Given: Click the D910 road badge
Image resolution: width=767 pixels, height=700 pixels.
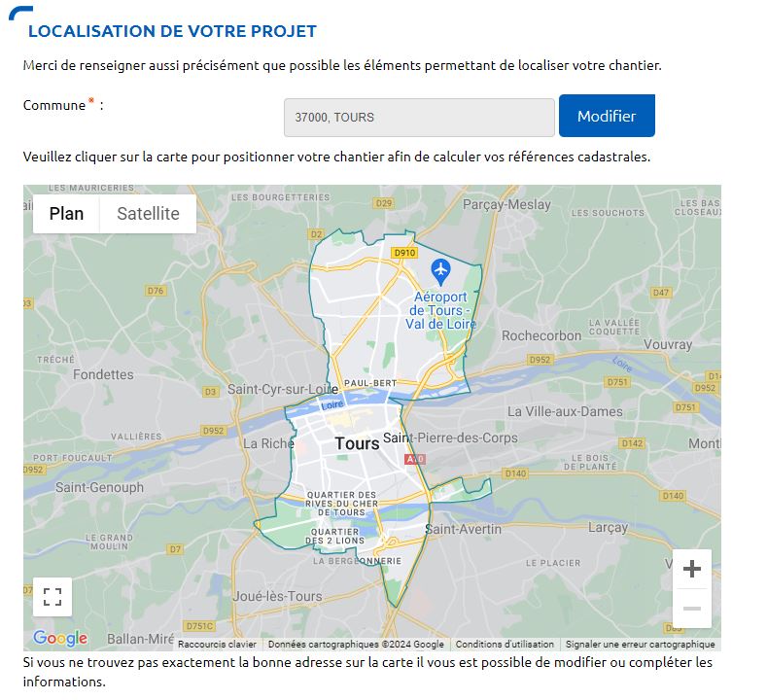Looking at the screenshot, I should click(x=404, y=253).
